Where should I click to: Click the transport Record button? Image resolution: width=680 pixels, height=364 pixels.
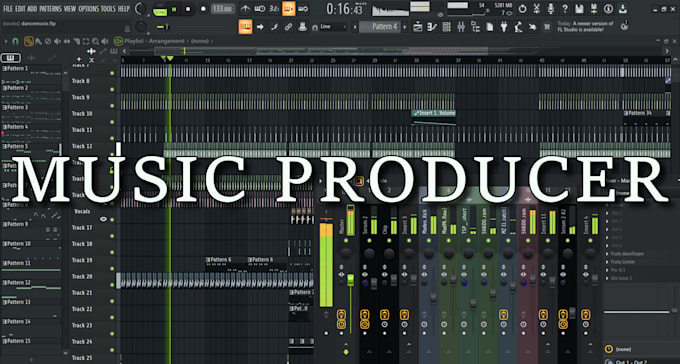point(203,9)
